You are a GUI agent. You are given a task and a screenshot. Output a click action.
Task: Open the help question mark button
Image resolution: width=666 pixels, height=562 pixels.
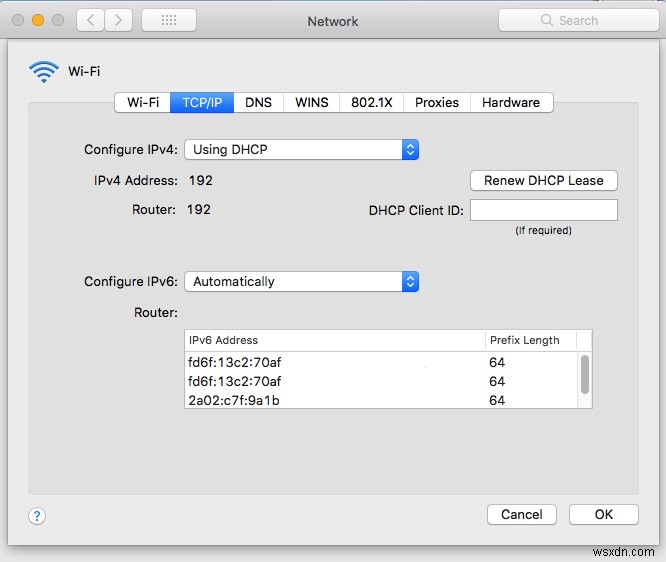pos(37,516)
